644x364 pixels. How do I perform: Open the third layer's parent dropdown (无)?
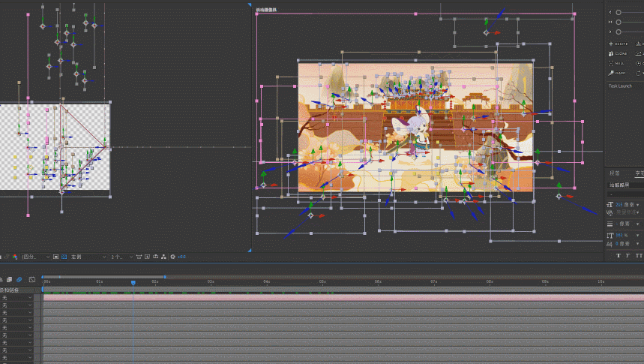point(16,312)
